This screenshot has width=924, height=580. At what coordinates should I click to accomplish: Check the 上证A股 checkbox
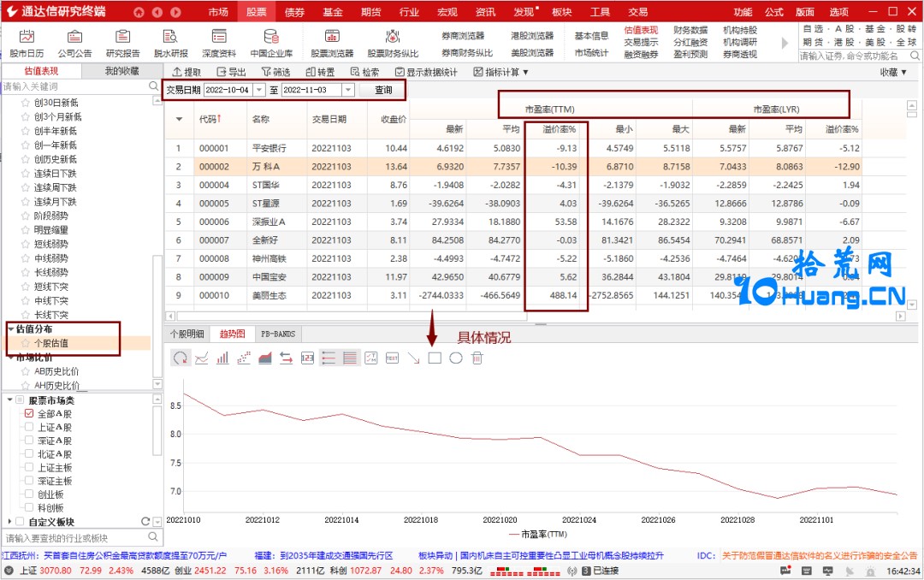coord(29,427)
